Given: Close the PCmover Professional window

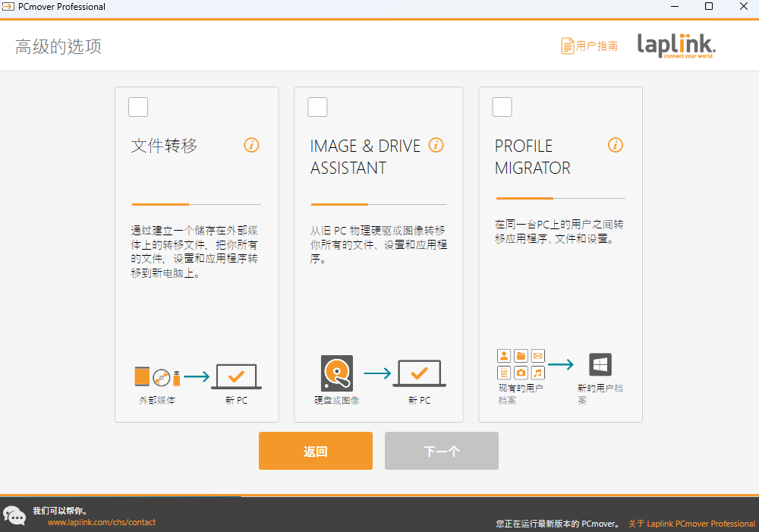Looking at the screenshot, I should 744,6.
